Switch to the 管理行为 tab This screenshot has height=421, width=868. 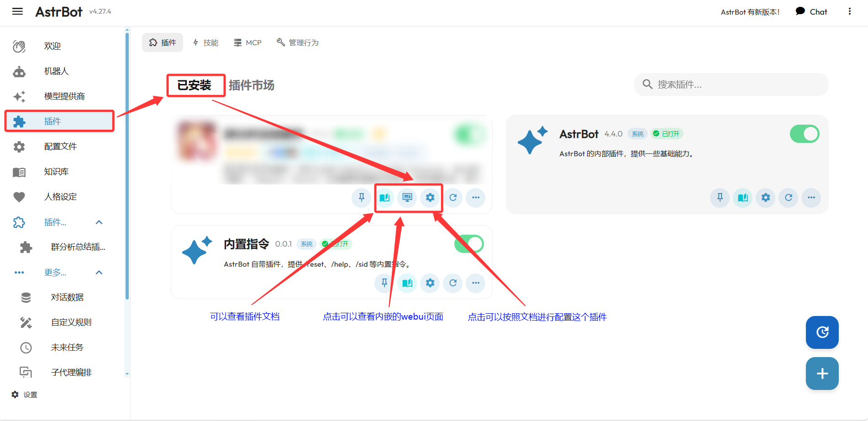point(298,42)
